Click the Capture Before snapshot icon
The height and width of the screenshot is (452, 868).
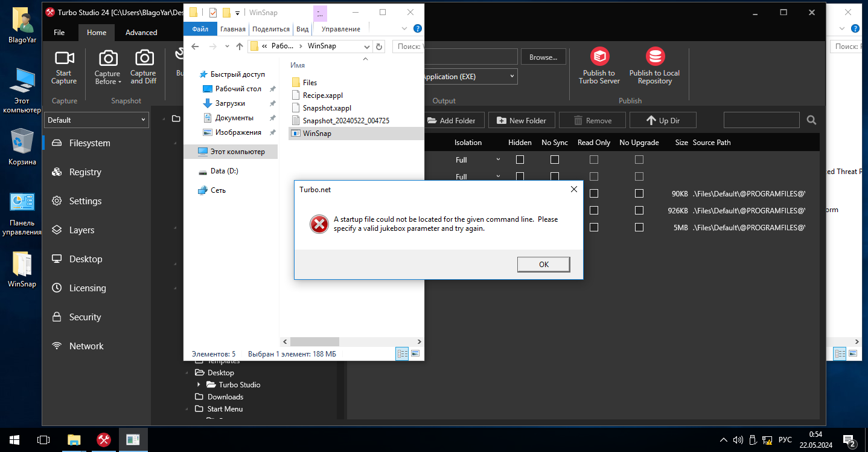coord(108,58)
